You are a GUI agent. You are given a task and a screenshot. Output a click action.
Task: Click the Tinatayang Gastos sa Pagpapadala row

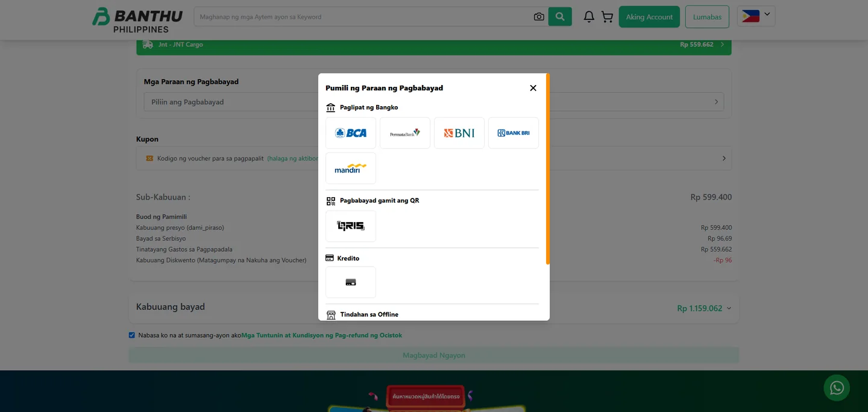point(434,249)
